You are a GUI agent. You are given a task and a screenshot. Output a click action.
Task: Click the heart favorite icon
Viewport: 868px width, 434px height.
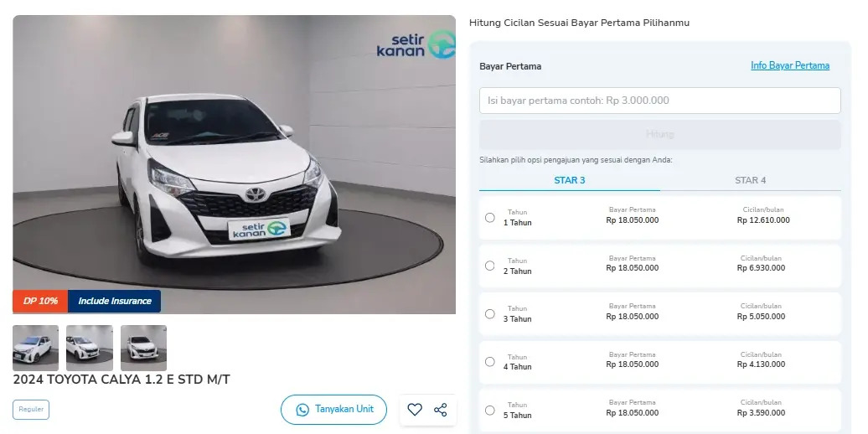click(x=415, y=410)
